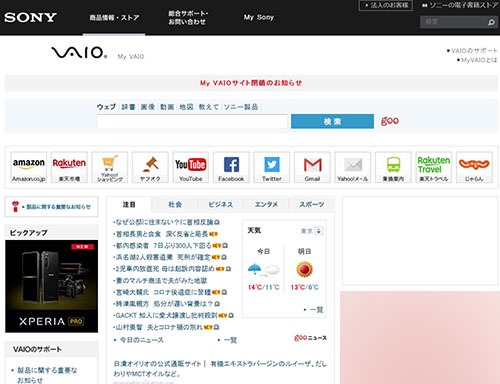Screen dimensions: 500x384
Task: Switch to the ビジネス news tab
Action: pos(220,204)
